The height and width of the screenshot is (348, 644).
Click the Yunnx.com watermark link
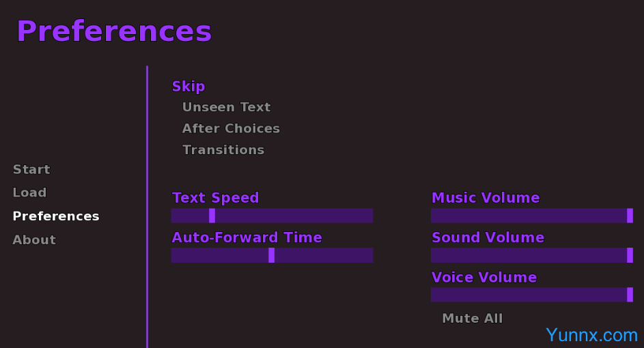tap(591, 334)
